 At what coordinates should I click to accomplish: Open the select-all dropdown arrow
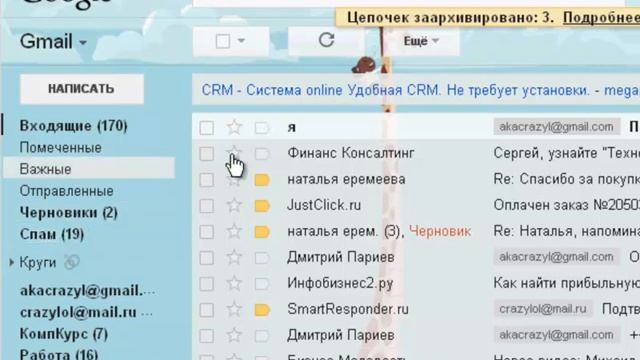point(241,40)
